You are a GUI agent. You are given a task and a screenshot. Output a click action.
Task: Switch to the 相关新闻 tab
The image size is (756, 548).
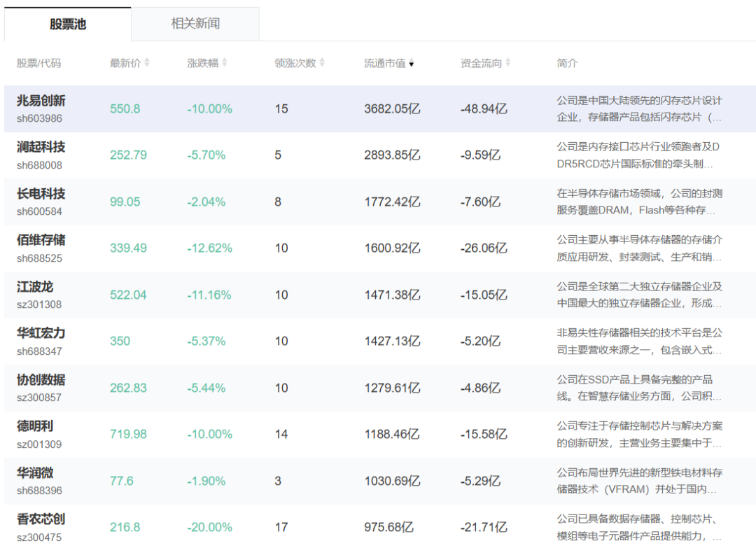coord(195,24)
